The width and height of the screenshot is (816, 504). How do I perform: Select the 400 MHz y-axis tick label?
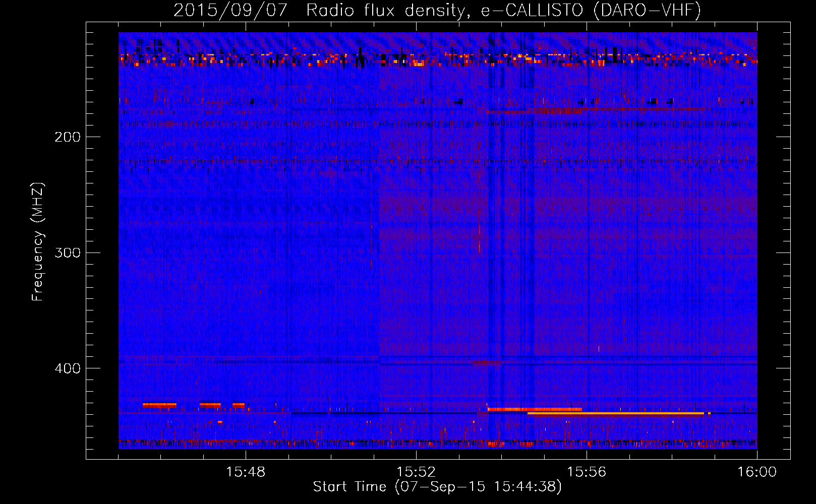(x=67, y=368)
